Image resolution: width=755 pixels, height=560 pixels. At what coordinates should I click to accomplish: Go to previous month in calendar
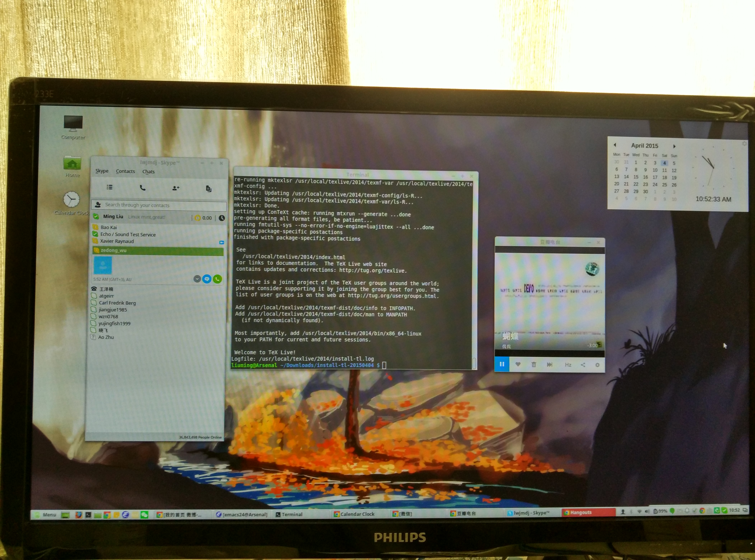(615, 145)
